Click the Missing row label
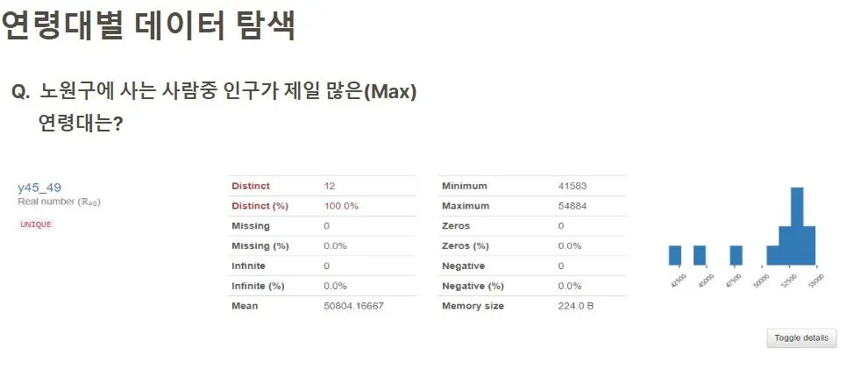The width and height of the screenshot is (868, 376). coord(251,226)
